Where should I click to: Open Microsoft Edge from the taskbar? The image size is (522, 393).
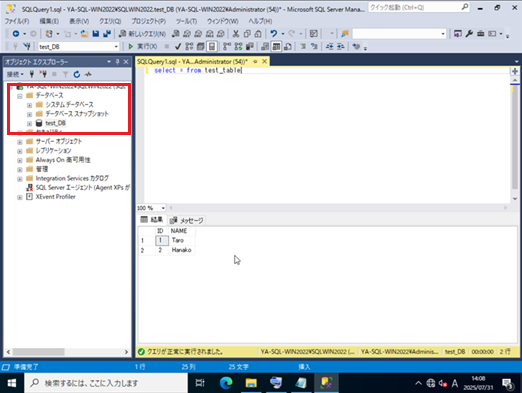pos(226,383)
